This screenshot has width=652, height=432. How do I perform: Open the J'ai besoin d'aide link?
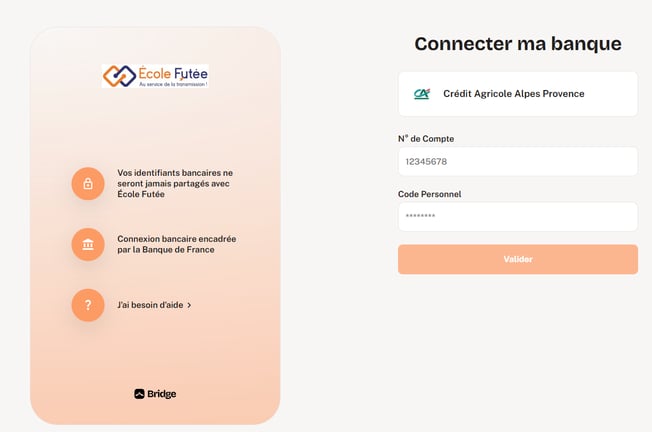(150, 305)
